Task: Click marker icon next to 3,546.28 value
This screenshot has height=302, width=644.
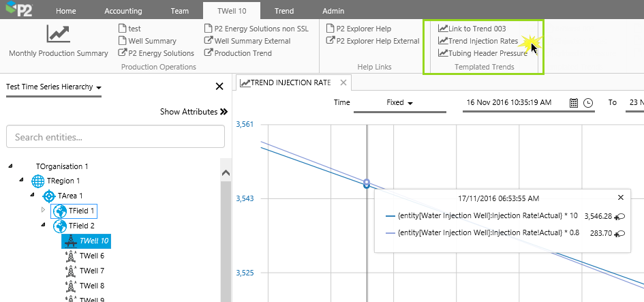Action: coord(619,216)
